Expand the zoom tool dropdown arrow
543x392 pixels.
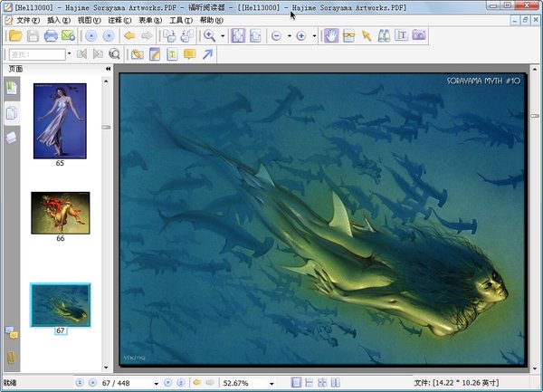coord(223,36)
